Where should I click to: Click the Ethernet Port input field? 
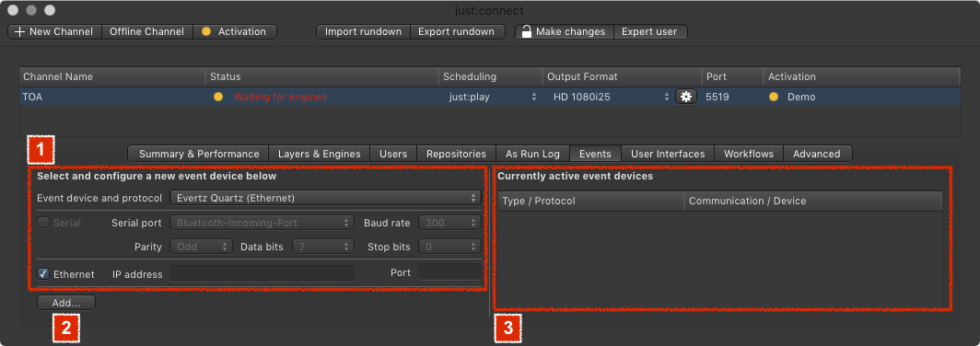[x=449, y=273]
